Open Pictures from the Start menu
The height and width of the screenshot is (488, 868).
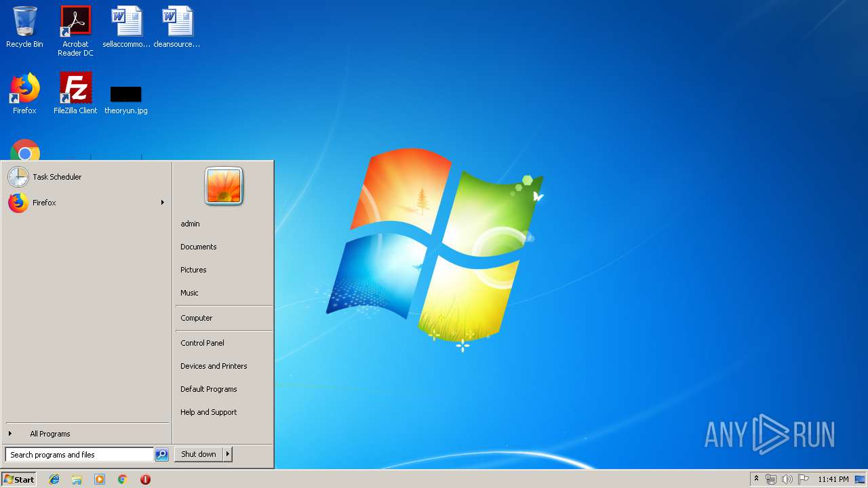[x=193, y=270]
